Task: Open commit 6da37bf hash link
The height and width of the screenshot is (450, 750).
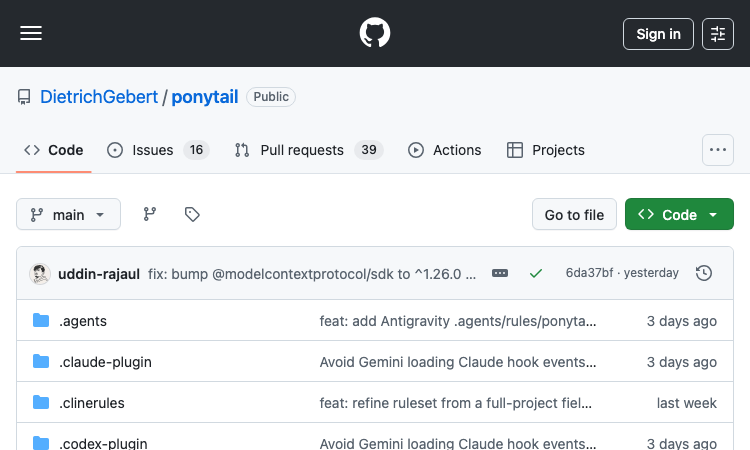Action: [x=589, y=273]
